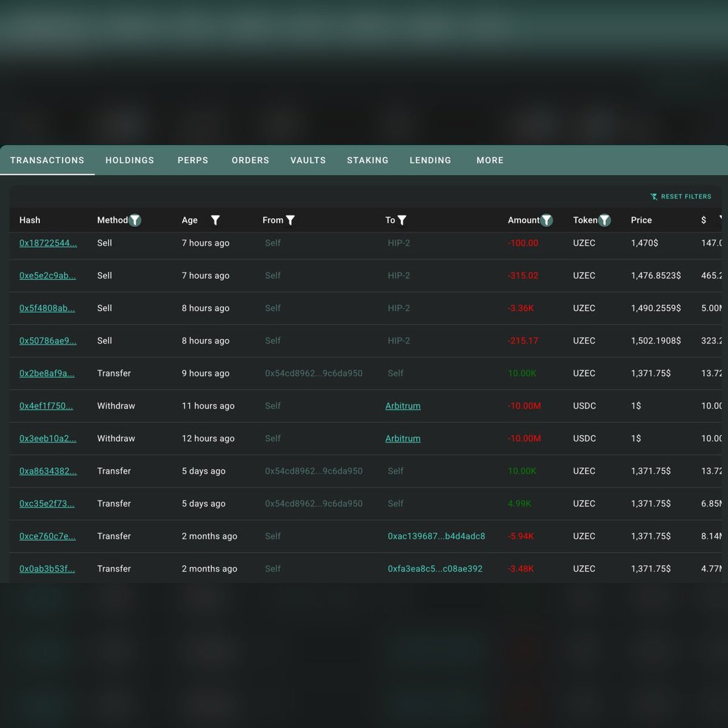This screenshot has height=728, width=728.
Task: Open the Token column filter
Action: coord(604,220)
